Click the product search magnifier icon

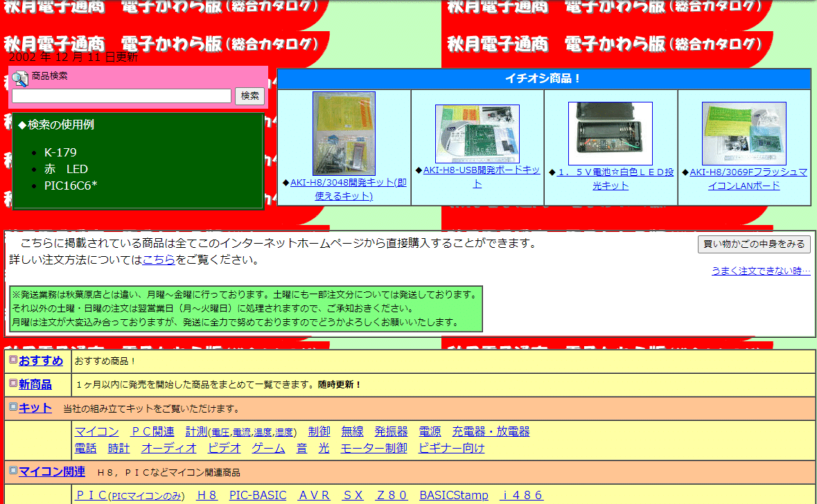tap(20, 78)
